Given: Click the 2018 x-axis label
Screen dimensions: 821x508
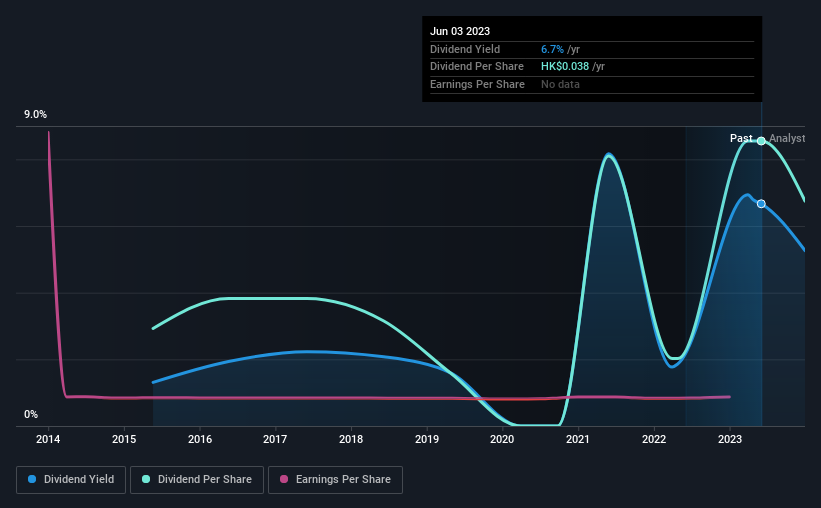Looking at the screenshot, I should pyautogui.click(x=351, y=439).
